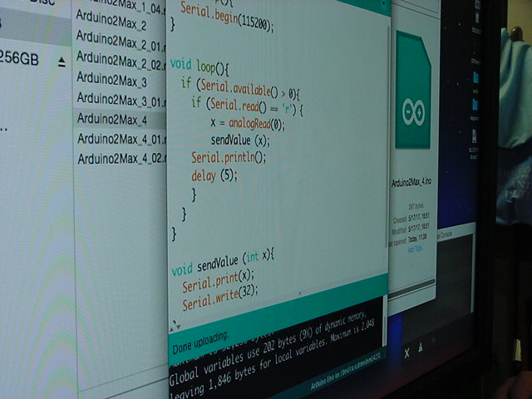The width and height of the screenshot is (532, 399).
Task: Select the Arduino2Max_4_02 item in Finder
Action: (121, 159)
